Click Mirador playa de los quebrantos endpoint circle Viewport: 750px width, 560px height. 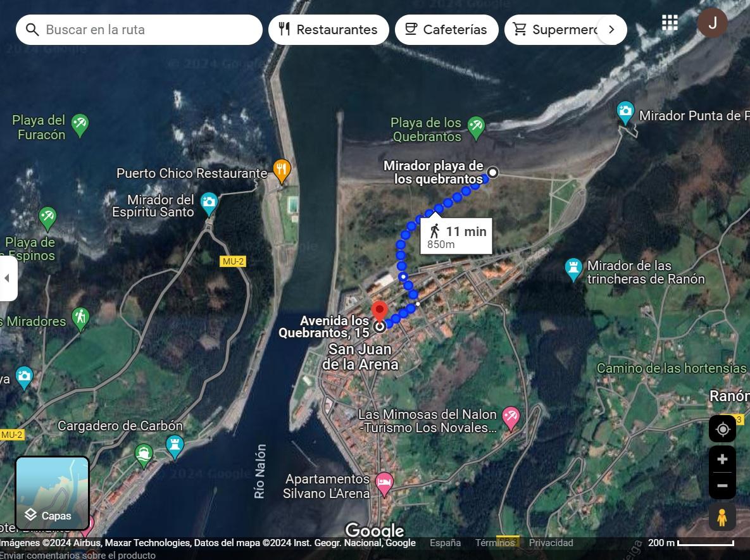point(492,173)
